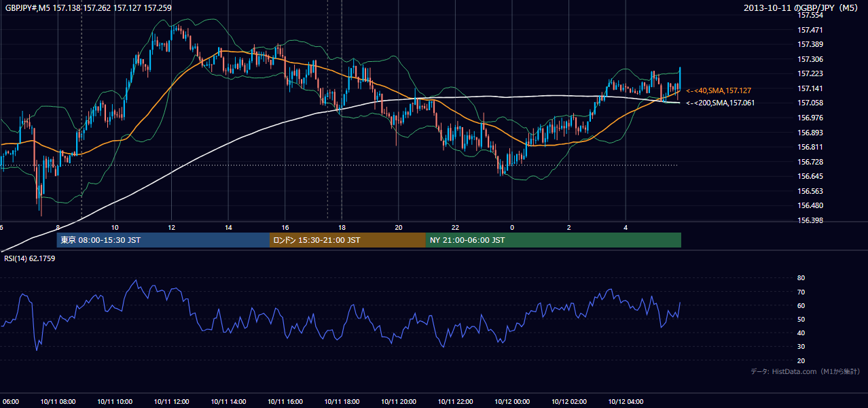Screen dimensions: 868x408
Task: Click price axis value 156.563
Action: pyautogui.click(x=810, y=191)
